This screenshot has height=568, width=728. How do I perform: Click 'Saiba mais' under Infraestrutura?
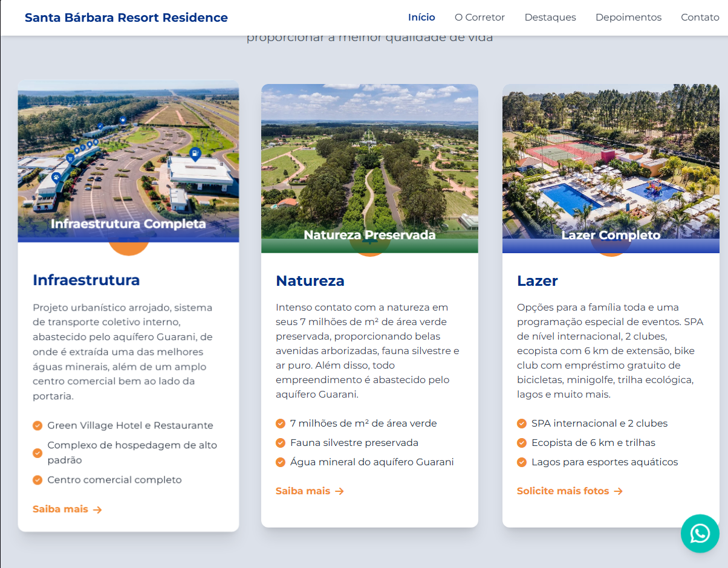click(x=60, y=509)
